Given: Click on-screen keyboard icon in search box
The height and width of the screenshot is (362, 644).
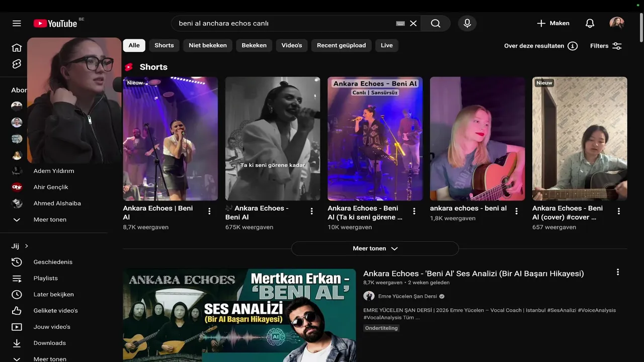Looking at the screenshot, I should pyautogui.click(x=400, y=23).
